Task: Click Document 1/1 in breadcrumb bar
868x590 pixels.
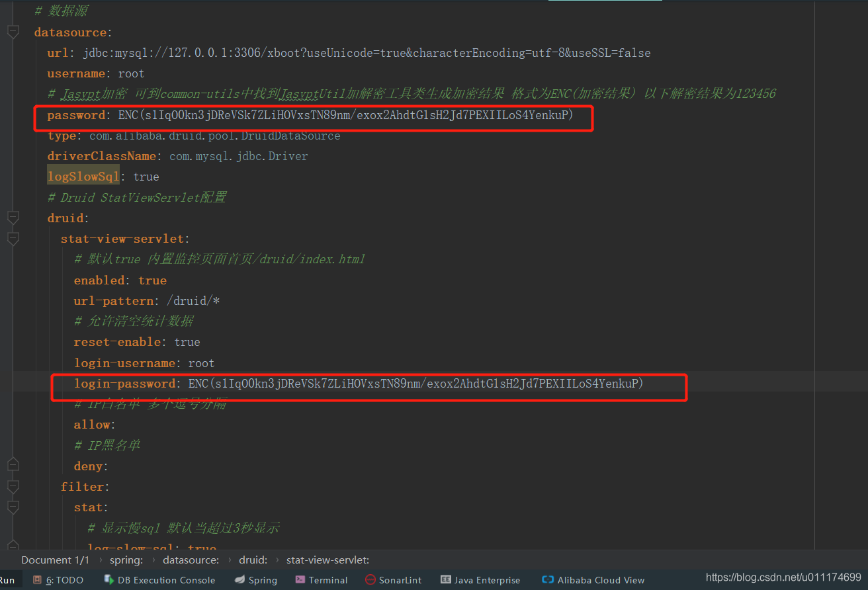Action: pos(56,560)
